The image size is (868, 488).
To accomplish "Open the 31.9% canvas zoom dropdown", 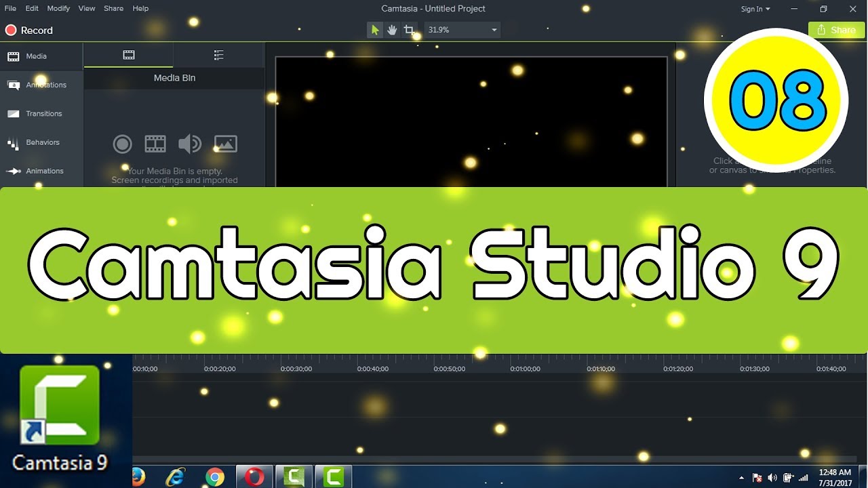I will pyautogui.click(x=462, y=30).
